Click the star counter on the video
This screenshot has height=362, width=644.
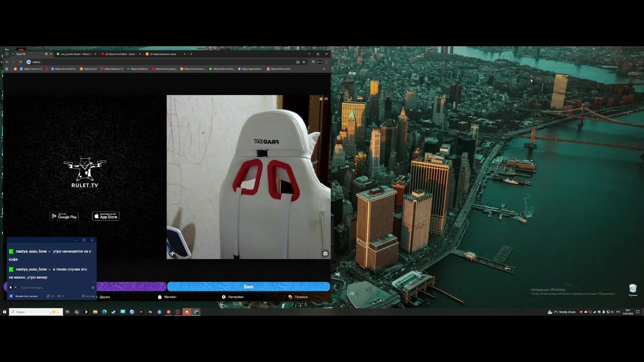(x=324, y=99)
